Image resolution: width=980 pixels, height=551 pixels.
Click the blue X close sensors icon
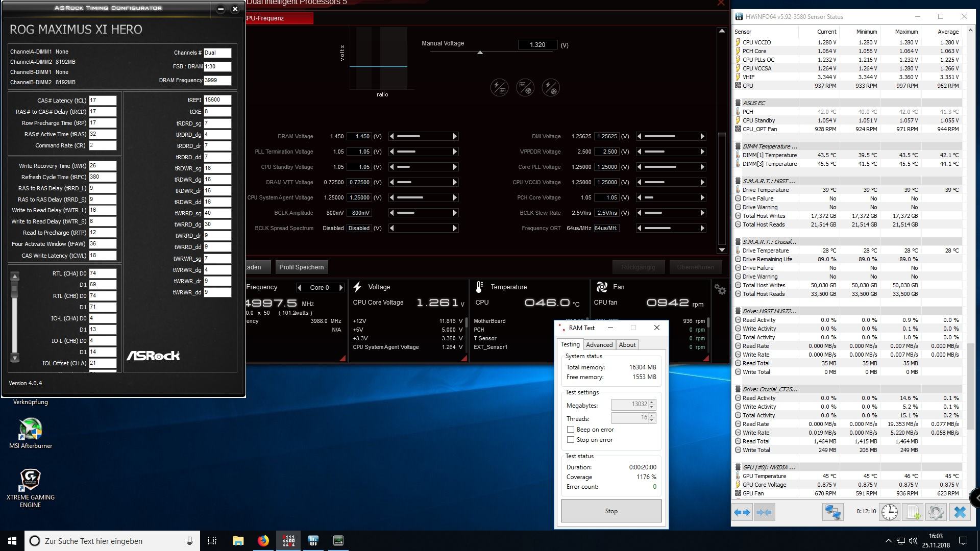(x=960, y=512)
